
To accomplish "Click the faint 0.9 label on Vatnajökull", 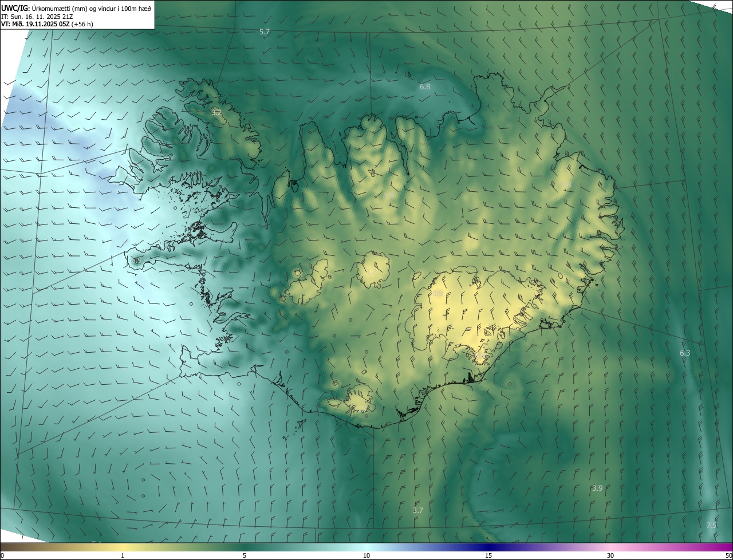I will pyautogui.click(x=438, y=294).
